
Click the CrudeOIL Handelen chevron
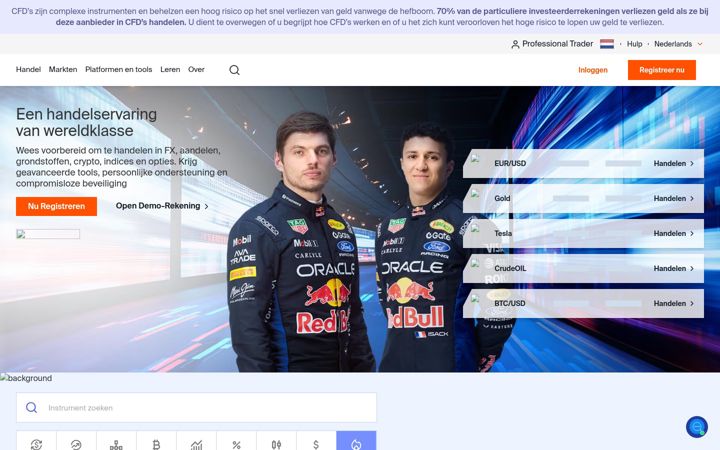[692, 268]
